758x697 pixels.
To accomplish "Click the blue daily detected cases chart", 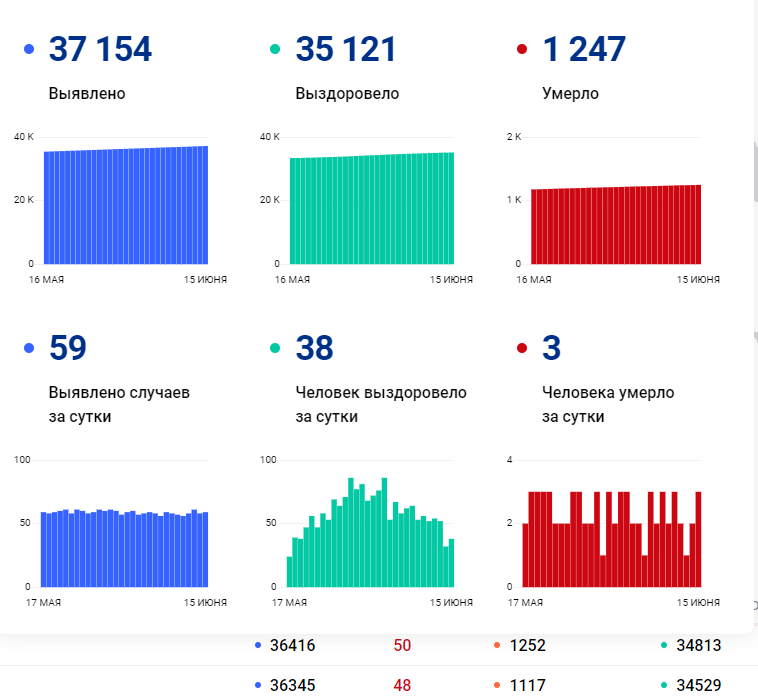I will point(124,548).
